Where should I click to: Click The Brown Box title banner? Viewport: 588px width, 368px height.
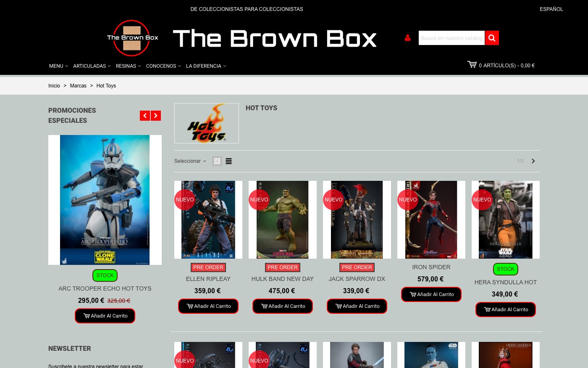[x=275, y=39]
